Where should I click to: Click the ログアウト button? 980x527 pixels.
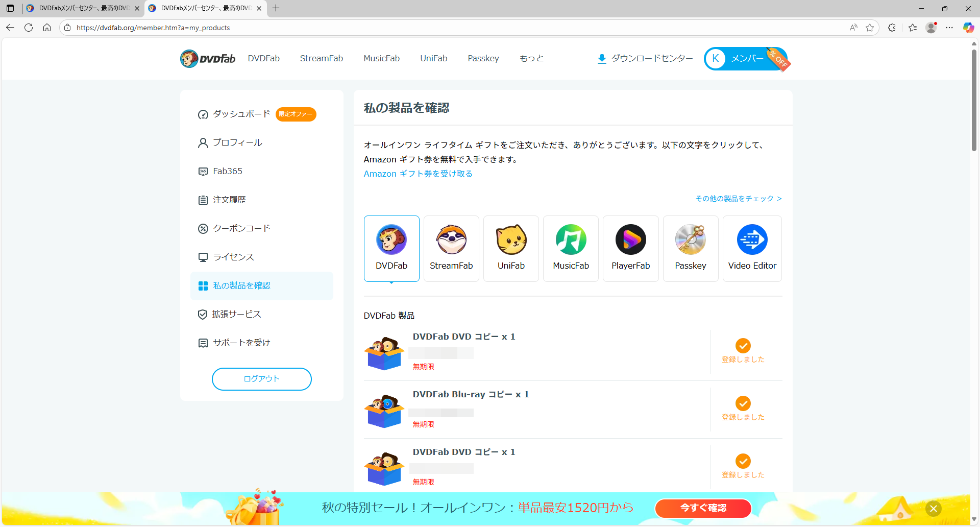point(261,379)
